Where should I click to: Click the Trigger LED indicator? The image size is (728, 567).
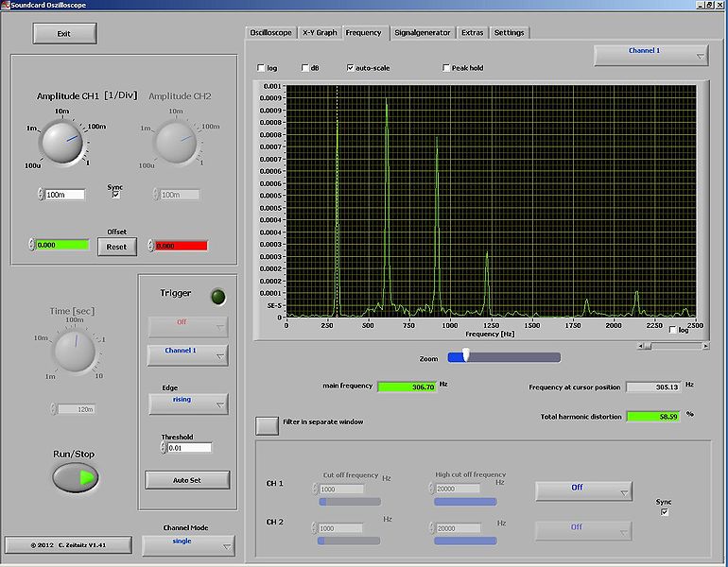point(217,295)
